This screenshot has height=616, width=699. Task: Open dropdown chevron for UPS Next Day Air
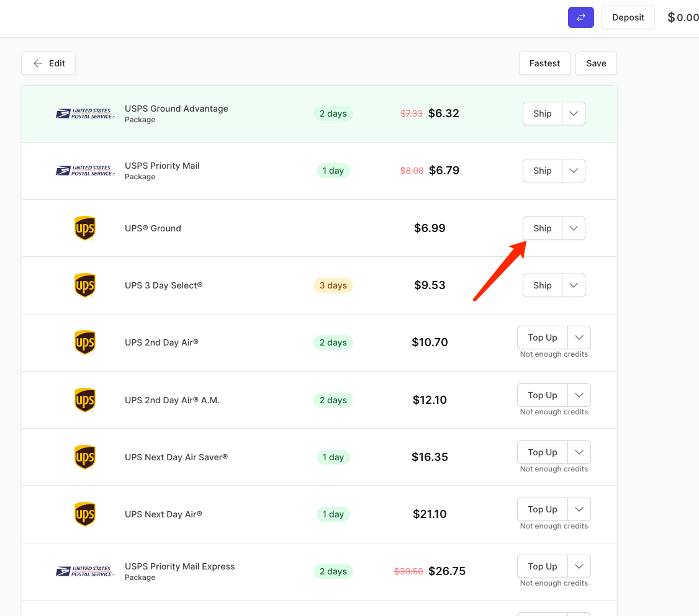point(579,509)
